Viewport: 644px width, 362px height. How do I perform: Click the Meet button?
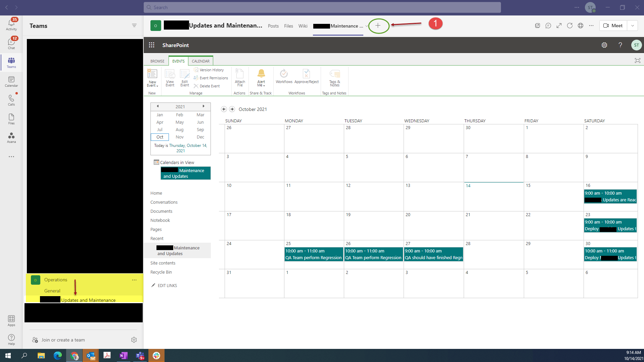pyautogui.click(x=613, y=26)
